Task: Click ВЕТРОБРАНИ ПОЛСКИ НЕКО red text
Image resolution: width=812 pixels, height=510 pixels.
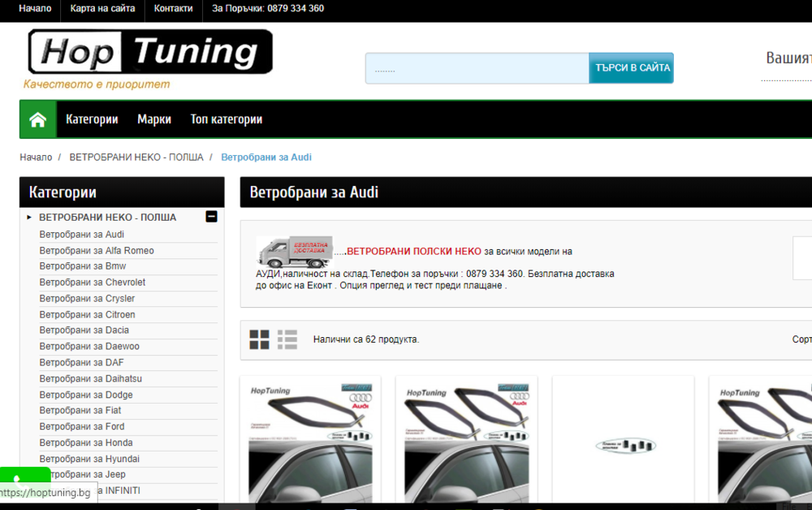Action: [x=414, y=252]
